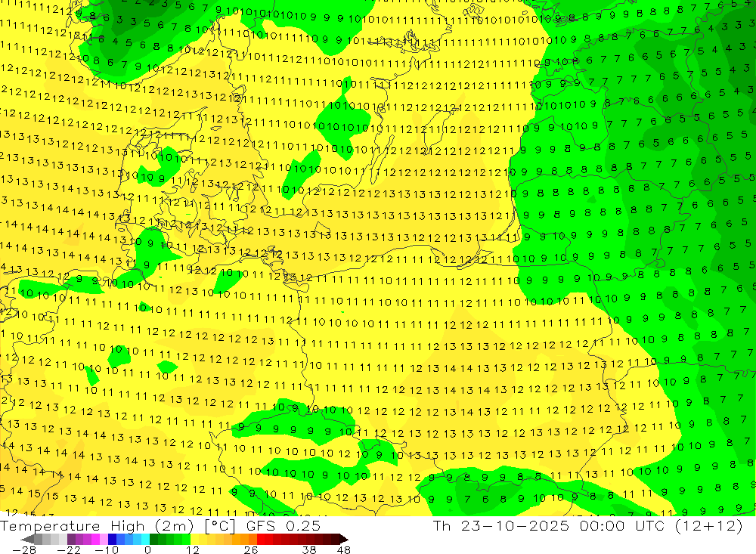756x554 pixels.
Task: Click the '-10' legend value
Action: tap(107, 550)
